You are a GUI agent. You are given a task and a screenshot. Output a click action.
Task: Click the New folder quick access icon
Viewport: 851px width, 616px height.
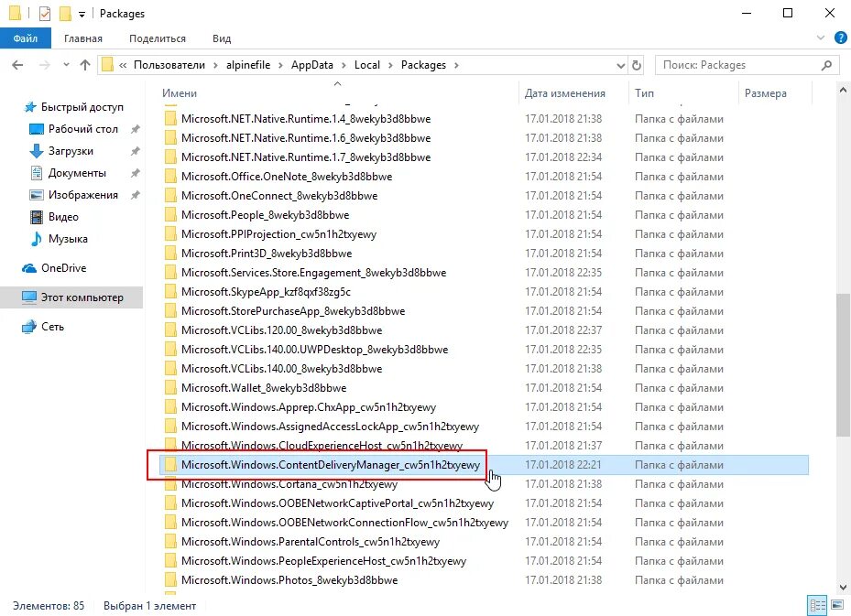65,13
